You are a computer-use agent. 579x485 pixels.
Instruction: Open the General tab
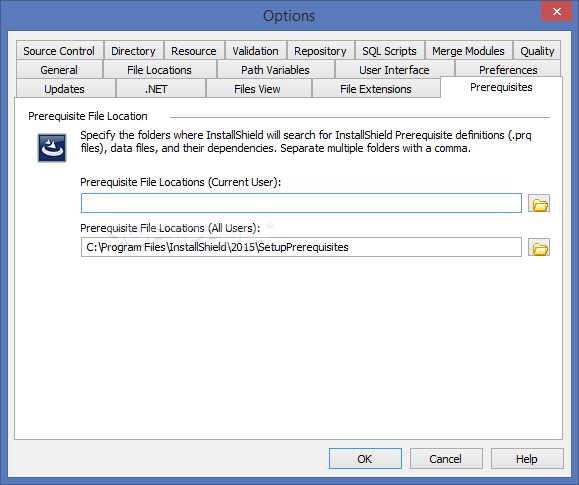tap(59, 70)
